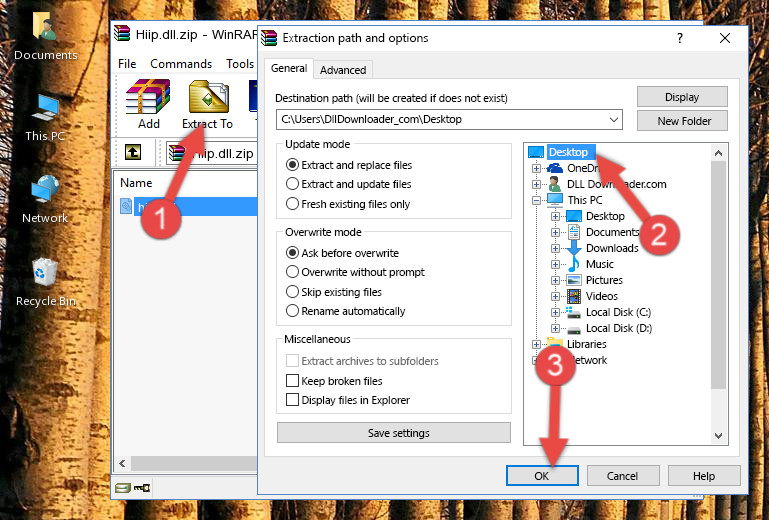Open the Commands menu in WinRAR
The image size is (769, 520).
point(181,64)
